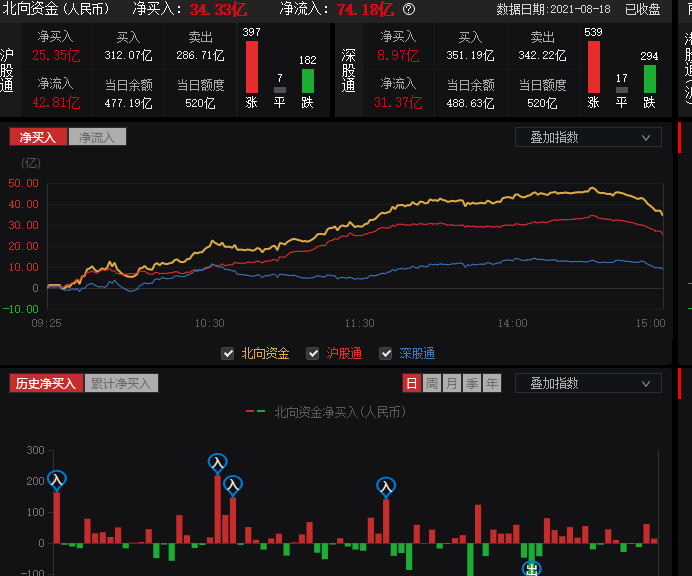This screenshot has height=576, width=692.
Task: Click 深股通 red 涨 bar showing 539
Action: pyautogui.click(x=593, y=67)
